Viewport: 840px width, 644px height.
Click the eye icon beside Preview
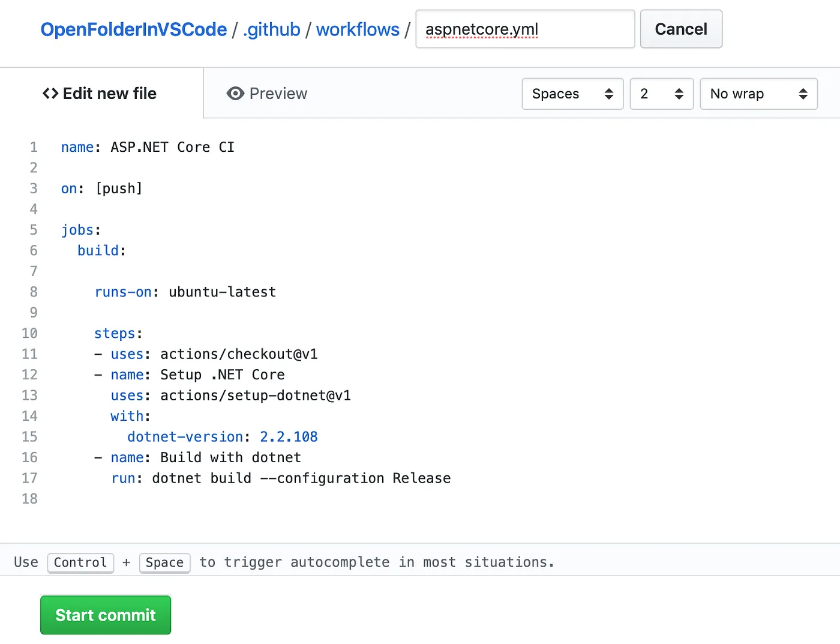pyautogui.click(x=235, y=94)
